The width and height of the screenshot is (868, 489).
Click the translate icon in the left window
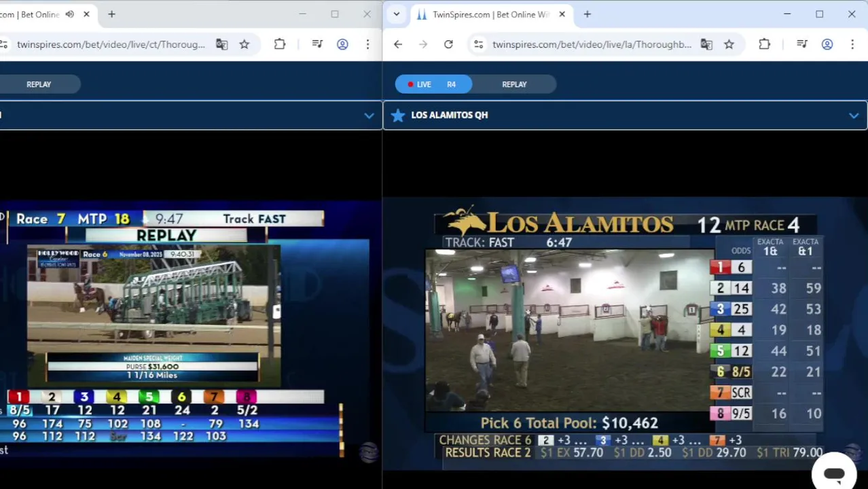tap(221, 44)
